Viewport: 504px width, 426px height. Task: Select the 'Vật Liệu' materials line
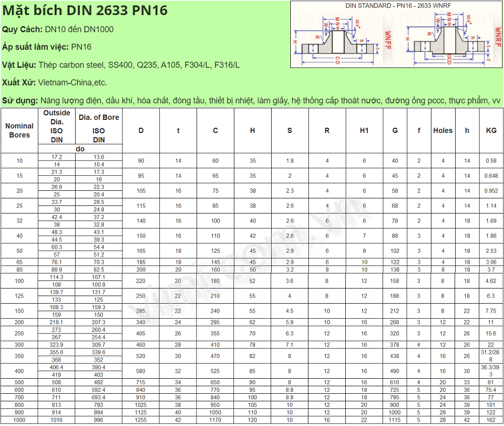[x=121, y=65]
